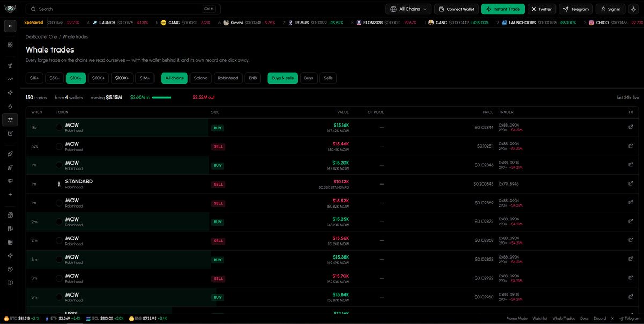Open the table grid icon near sidebar bottom

coord(10,242)
